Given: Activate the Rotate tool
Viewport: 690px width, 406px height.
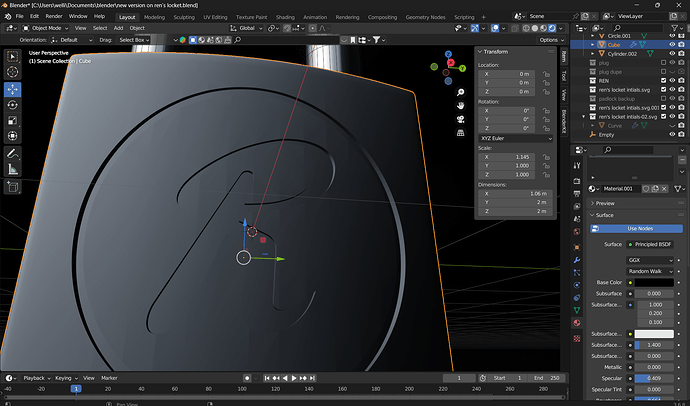Looking at the screenshot, I should tap(12, 105).
